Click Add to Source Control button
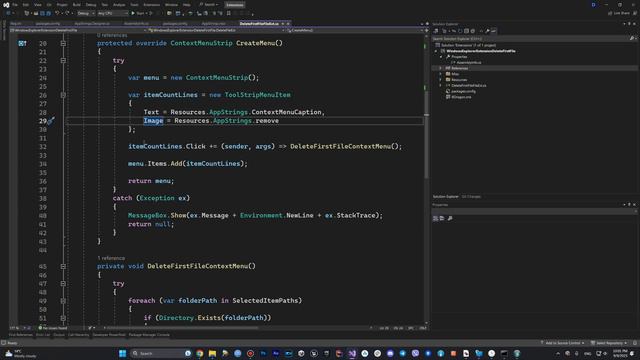 [562, 343]
